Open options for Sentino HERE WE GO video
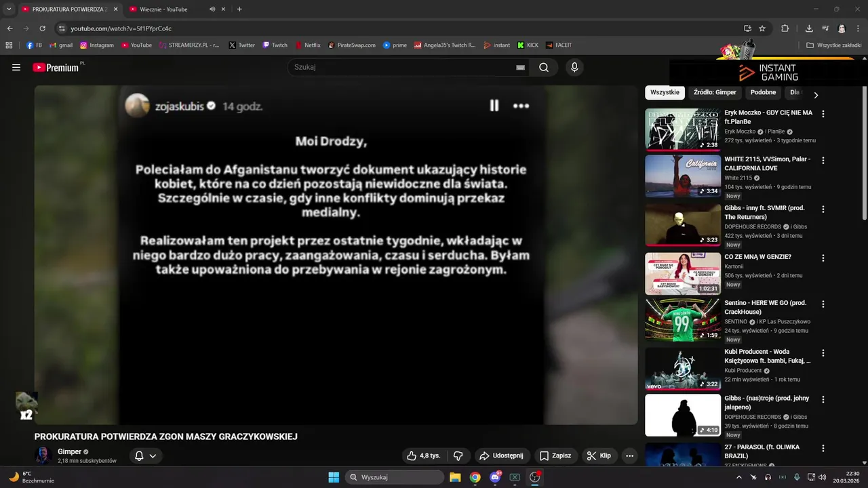This screenshot has width=868, height=488. [823, 304]
